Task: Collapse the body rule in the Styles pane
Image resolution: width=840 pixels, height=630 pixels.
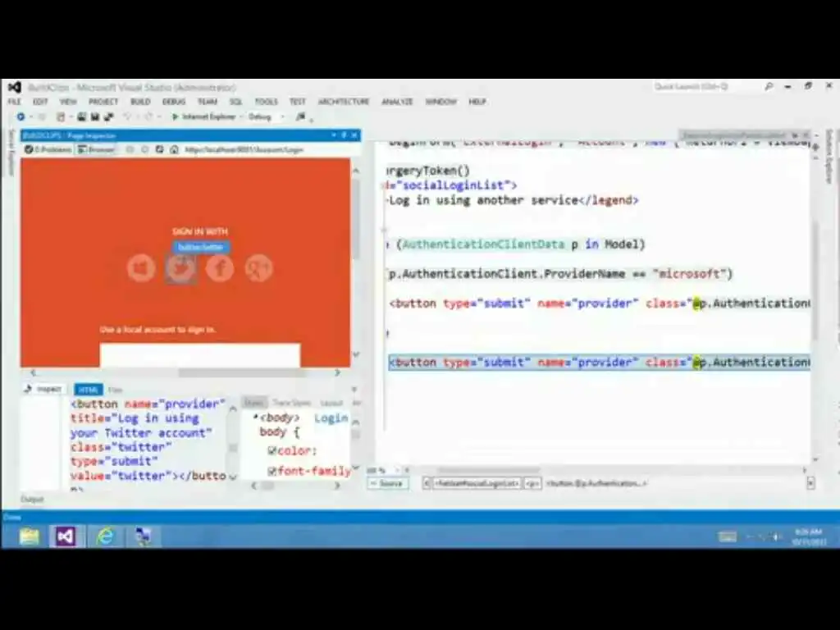Action: (x=256, y=417)
